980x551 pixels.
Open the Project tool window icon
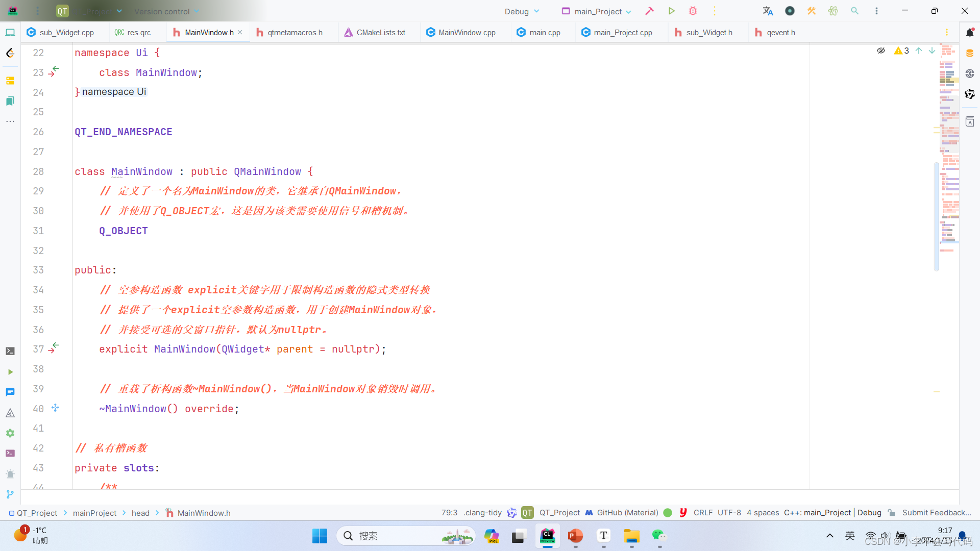pos(10,33)
